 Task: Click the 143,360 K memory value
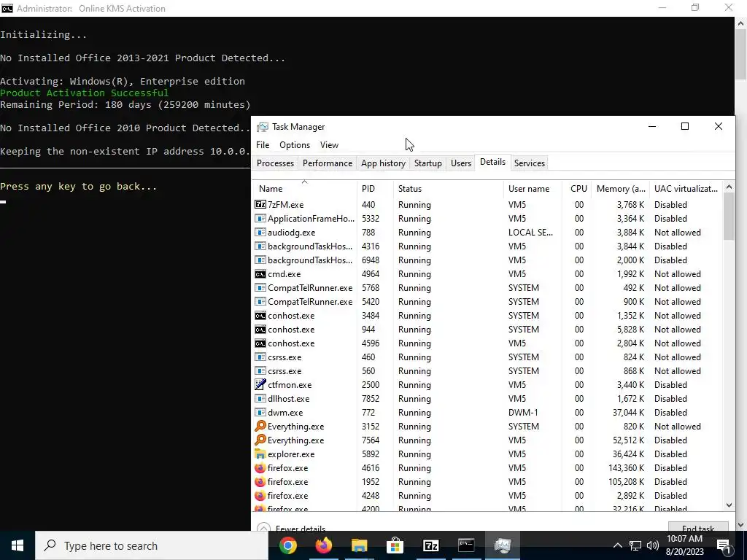click(x=626, y=467)
